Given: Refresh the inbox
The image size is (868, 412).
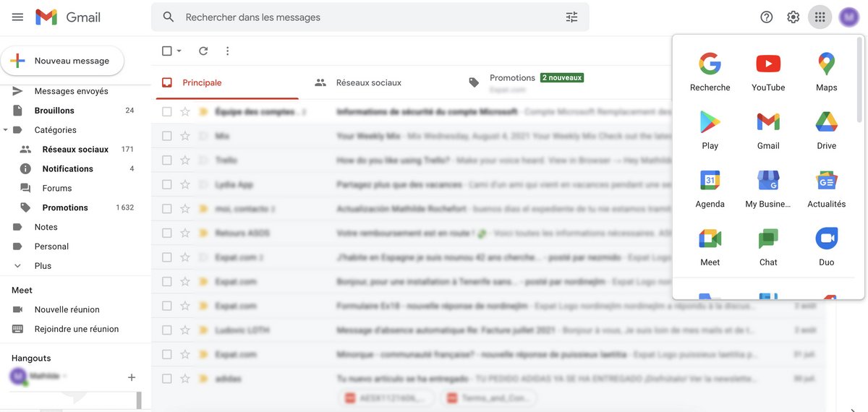Looking at the screenshot, I should tap(203, 51).
